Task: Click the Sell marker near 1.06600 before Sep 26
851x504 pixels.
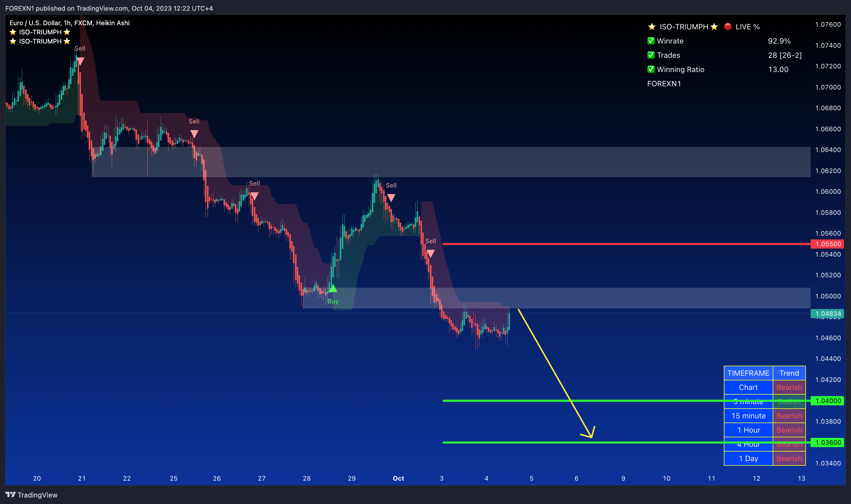Action: 194,134
